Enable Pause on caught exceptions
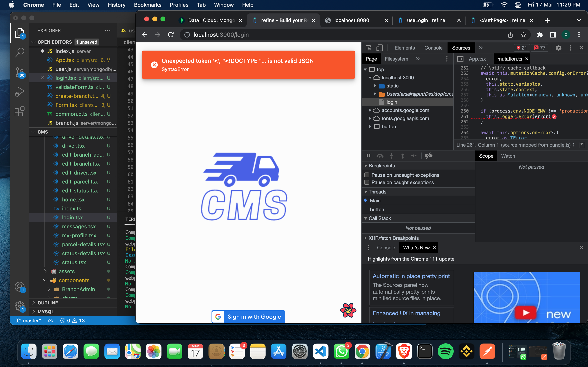This screenshot has height=367, width=588. pyautogui.click(x=367, y=182)
